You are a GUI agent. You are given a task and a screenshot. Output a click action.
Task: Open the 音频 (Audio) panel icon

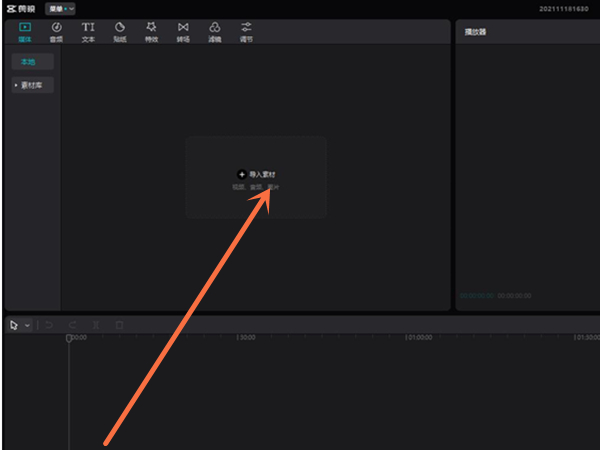coord(56,30)
